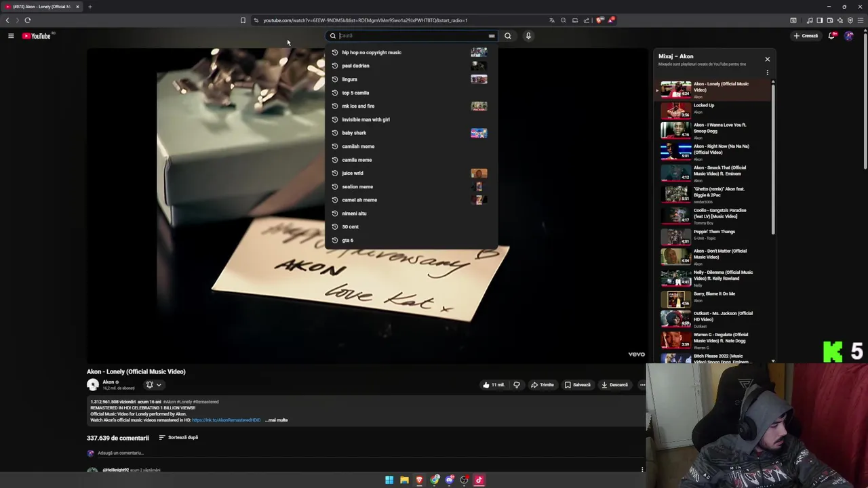Open the Brave Shields lion icon
868x488 pixels.
pos(599,20)
